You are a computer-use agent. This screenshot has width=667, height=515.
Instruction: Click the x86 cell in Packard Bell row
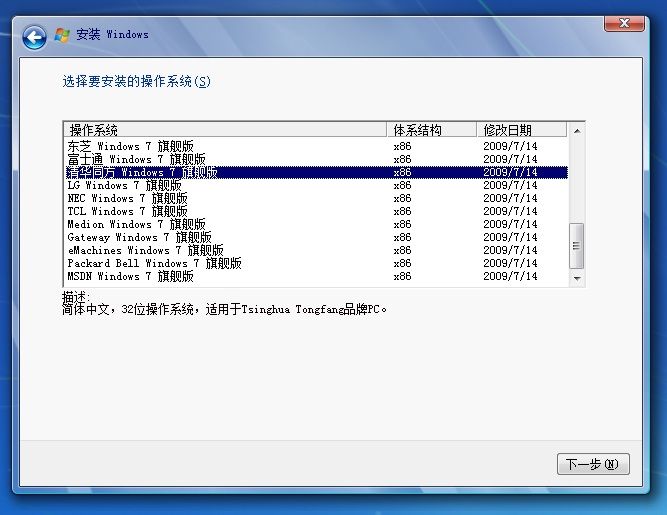[x=402, y=264]
